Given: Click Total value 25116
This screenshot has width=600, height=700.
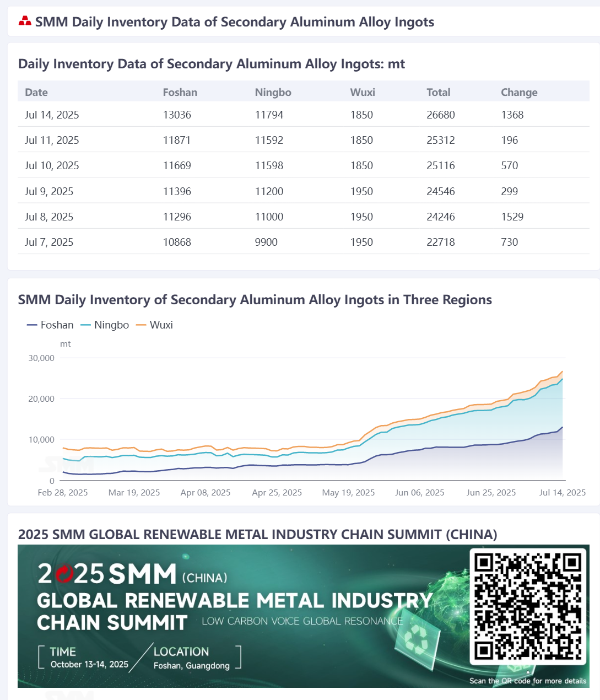Looking at the screenshot, I should click(x=441, y=165).
